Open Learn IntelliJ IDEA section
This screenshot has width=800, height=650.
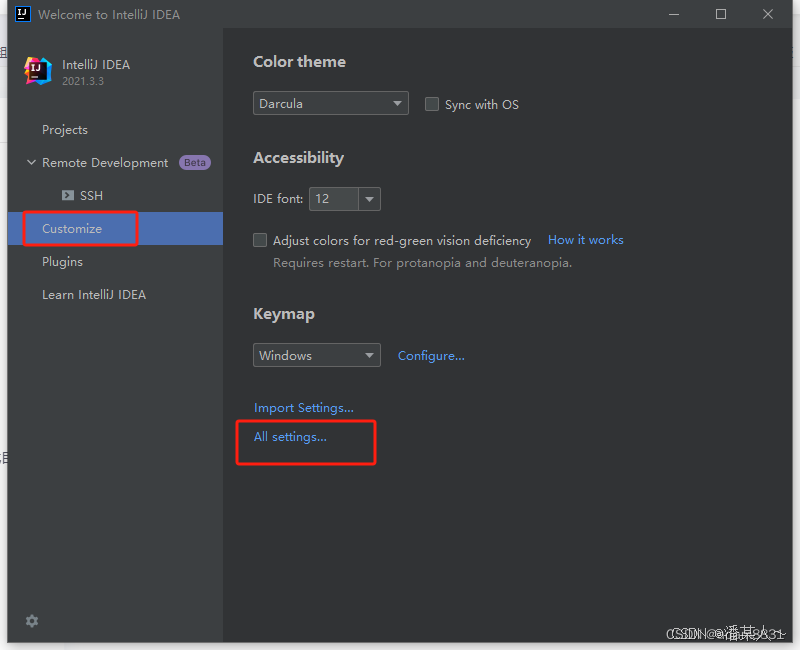[94, 295]
